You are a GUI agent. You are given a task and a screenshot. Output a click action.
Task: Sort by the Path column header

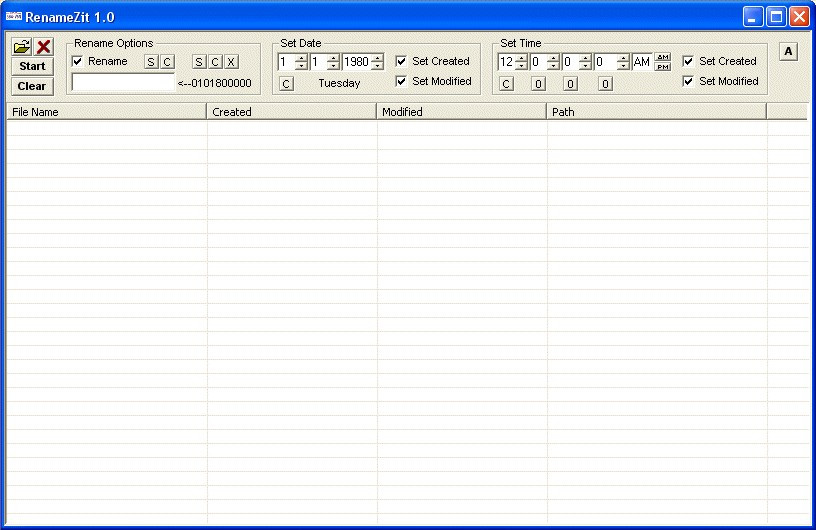pyautogui.click(x=656, y=111)
